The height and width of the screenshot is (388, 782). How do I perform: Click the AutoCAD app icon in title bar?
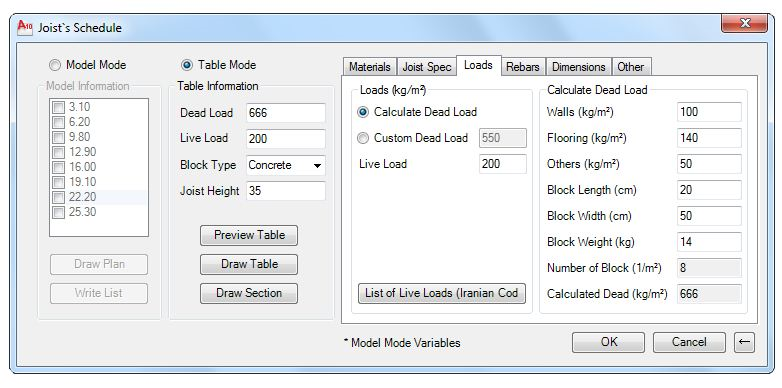(24, 27)
